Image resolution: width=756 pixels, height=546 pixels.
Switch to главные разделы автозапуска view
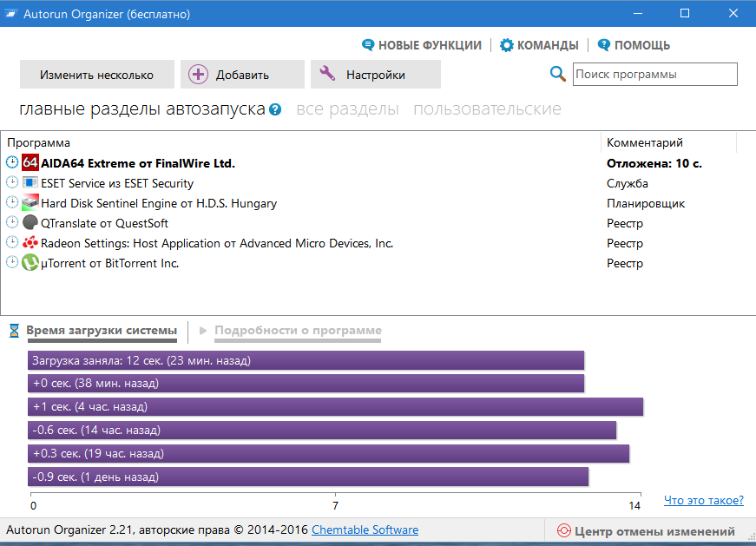coord(142,109)
